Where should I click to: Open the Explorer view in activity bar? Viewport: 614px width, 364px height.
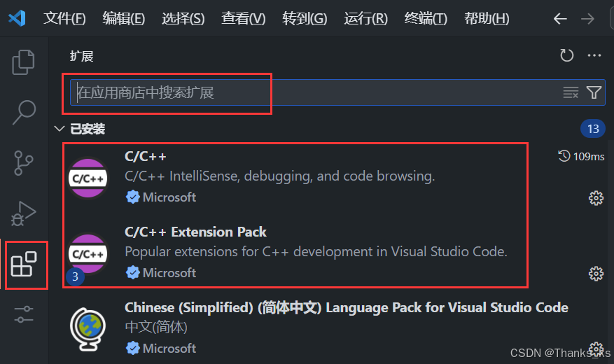point(24,62)
